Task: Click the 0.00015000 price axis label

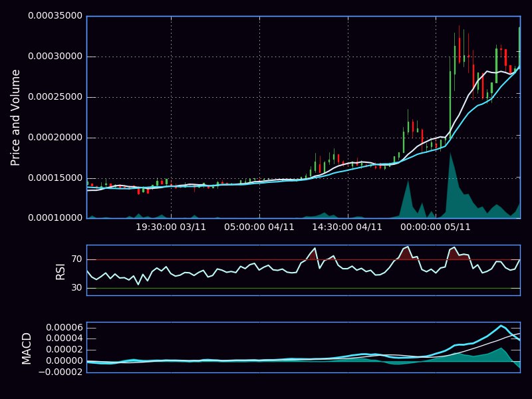Action: pyautogui.click(x=55, y=178)
